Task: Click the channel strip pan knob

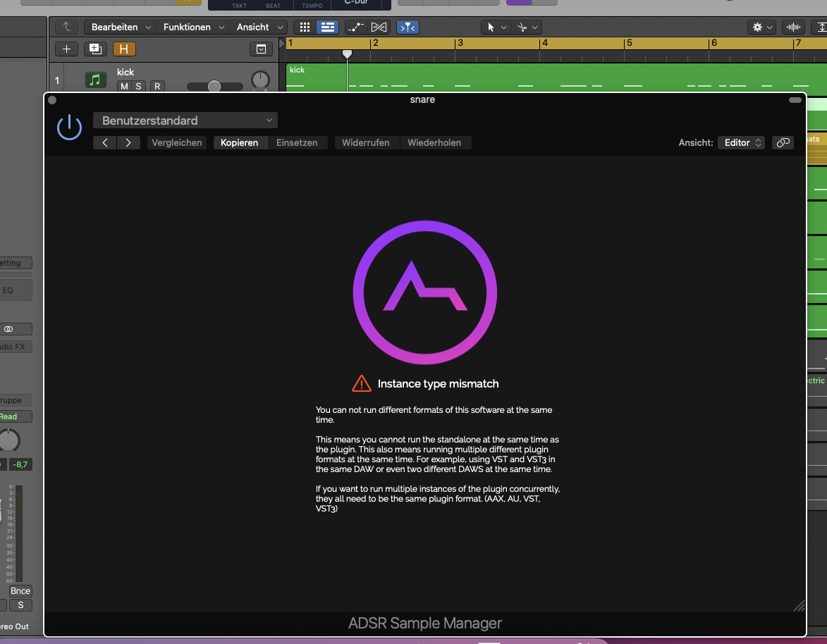Action: coord(9,440)
